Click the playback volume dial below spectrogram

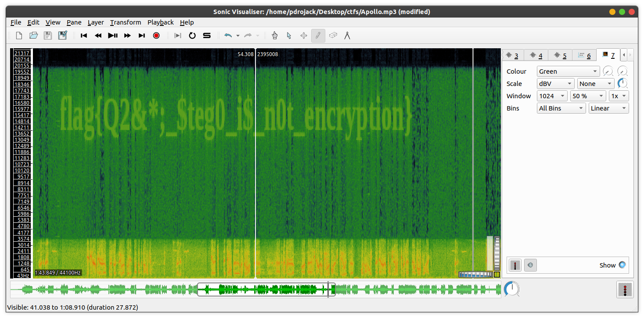(x=511, y=289)
